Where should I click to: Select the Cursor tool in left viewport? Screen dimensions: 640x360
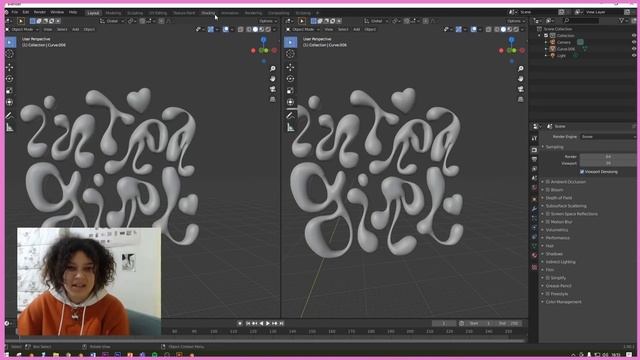tap(10, 54)
